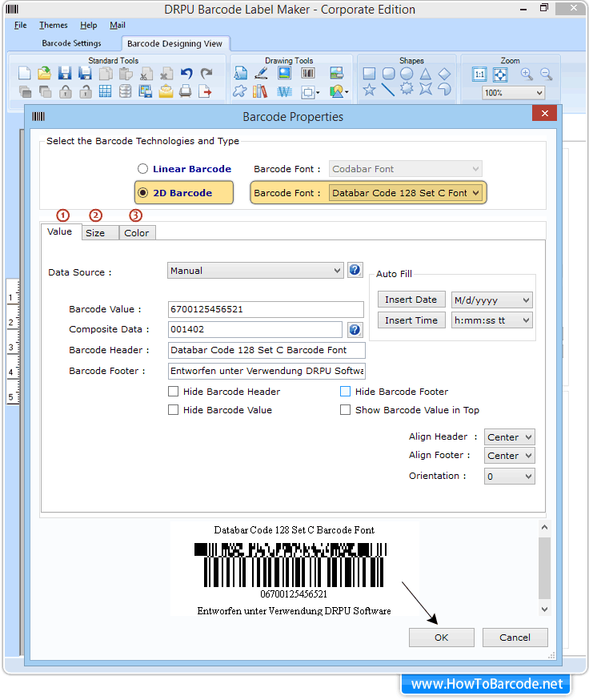Viewport: 589px width, 700px height.
Task: Click the Print icon in Standard Tools
Action: point(185,91)
